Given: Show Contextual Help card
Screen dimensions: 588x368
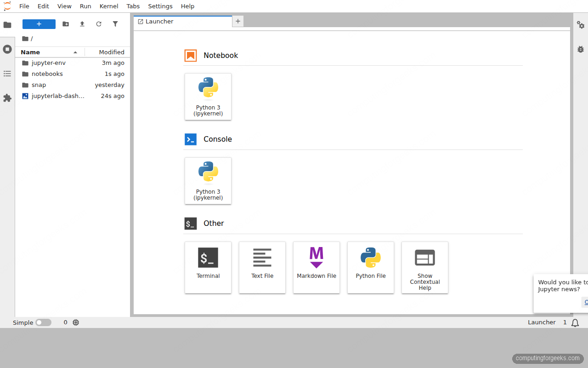Looking at the screenshot, I should point(425,267).
